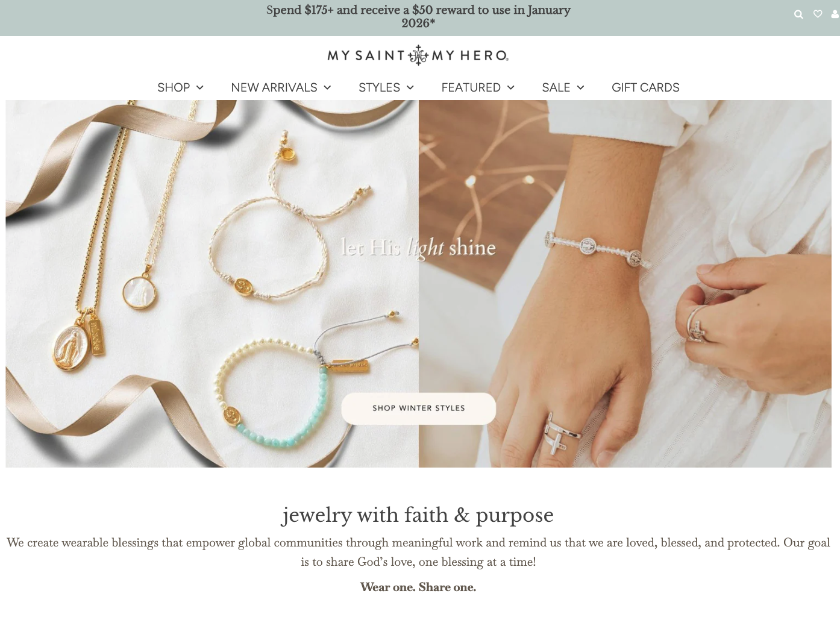Click the $50 reward promo banner text
The image size is (840, 617).
coord(418,16)
